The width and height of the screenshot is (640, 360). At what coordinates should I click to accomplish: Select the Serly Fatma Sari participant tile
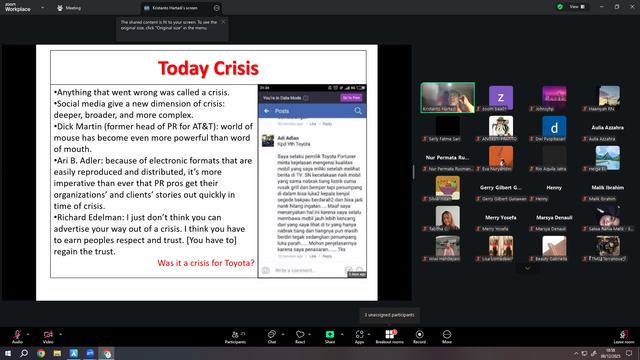pos(448,128)
